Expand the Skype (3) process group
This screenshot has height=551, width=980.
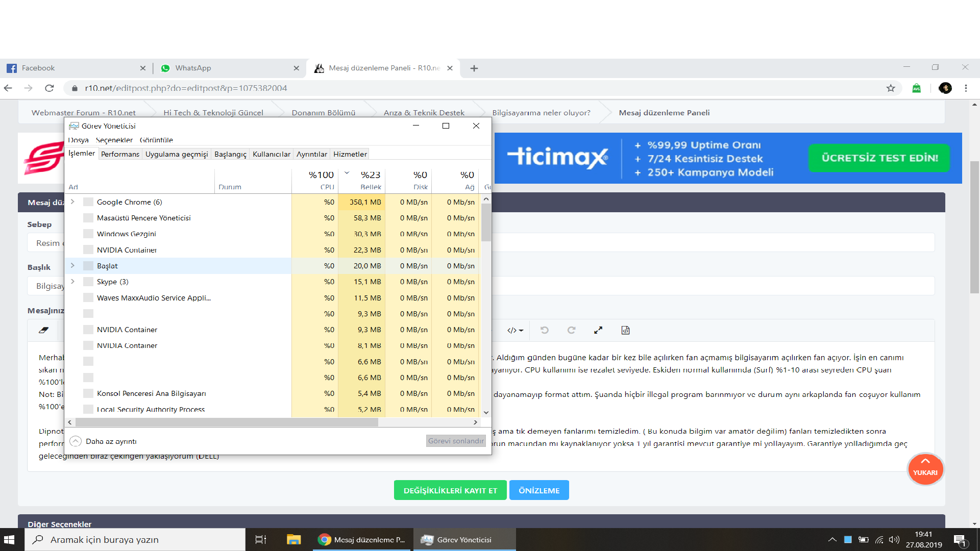click(x=72, y=282)
